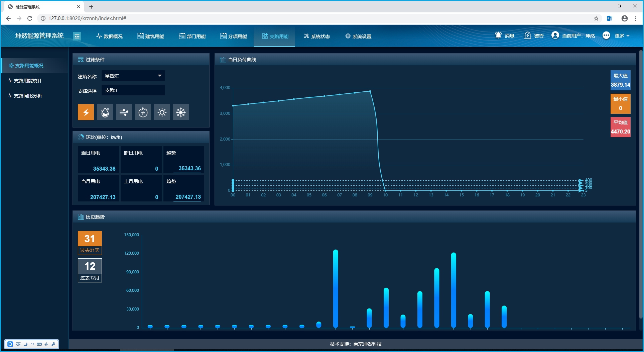Open 支路用能统计 in the sidebar
The image size is (644, 352).
[28, 81]
